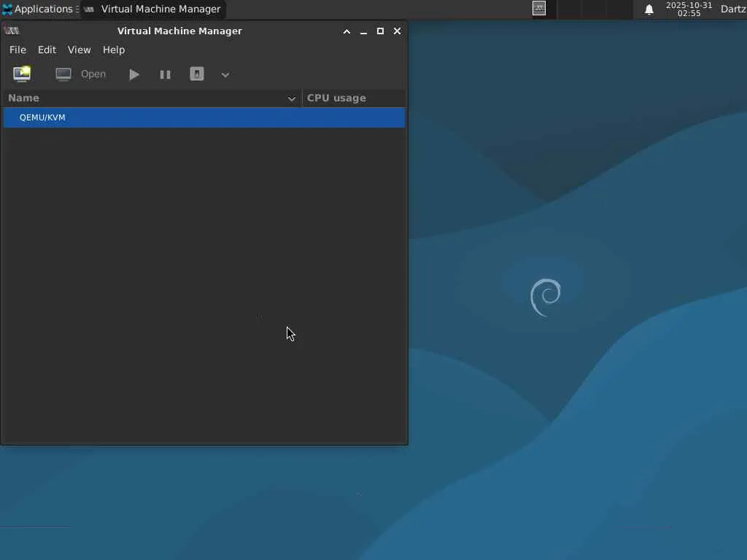Pause the virtual machine
The width and height of the screenshot is (747, 560).
166,74
